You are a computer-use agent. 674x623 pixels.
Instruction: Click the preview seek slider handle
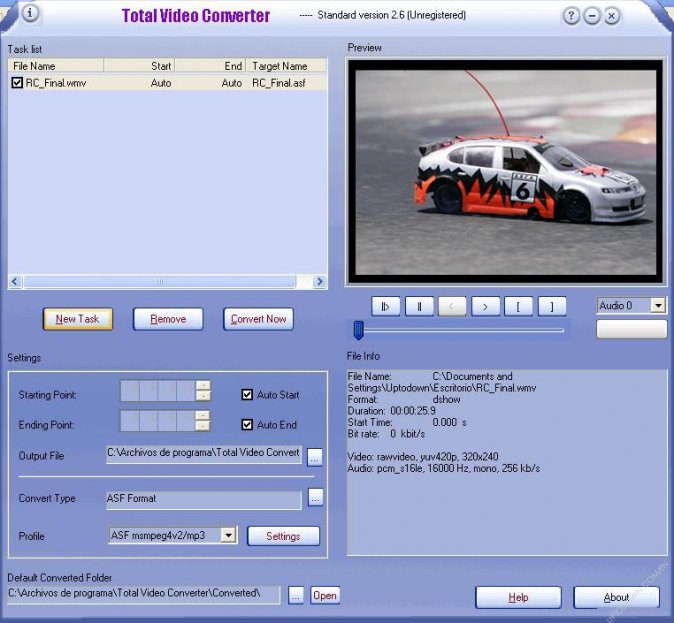click(x=358, y=330)
